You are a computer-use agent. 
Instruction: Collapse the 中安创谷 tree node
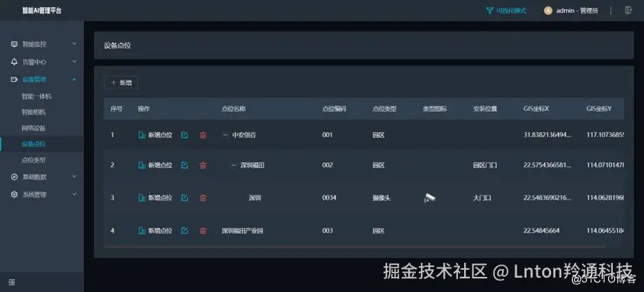(x=225, y=135)
